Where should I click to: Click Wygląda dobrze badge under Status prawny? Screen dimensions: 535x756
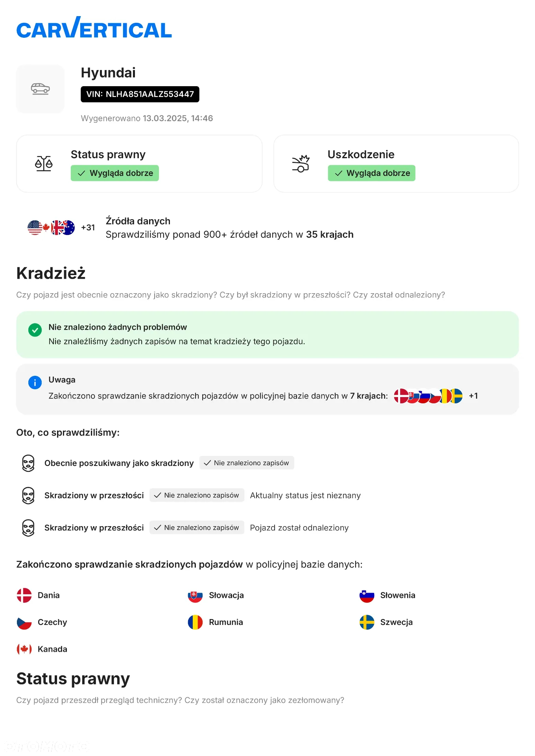[115, 173]
